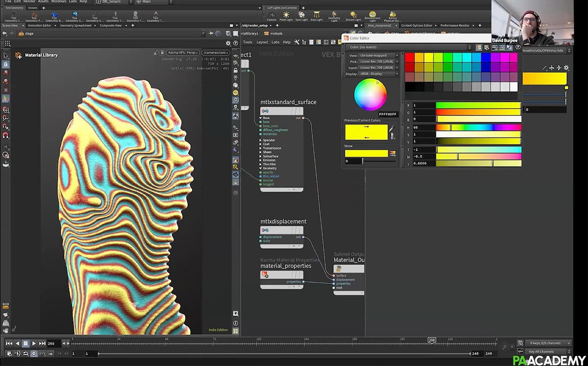Image resolution: width=588 pixels, height=366 pixels.
Task: Open the View Un-tone-mapped dropdown in Color Editor
Action: [376, 55]
